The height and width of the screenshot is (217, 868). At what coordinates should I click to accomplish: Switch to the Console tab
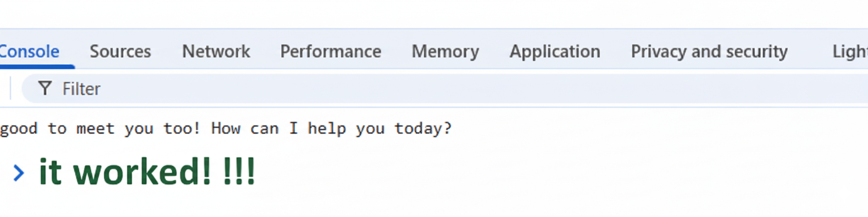[30, 52]
